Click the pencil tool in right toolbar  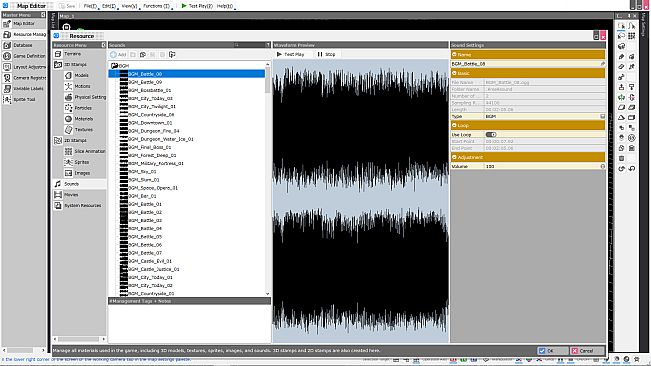coord(622,56)
